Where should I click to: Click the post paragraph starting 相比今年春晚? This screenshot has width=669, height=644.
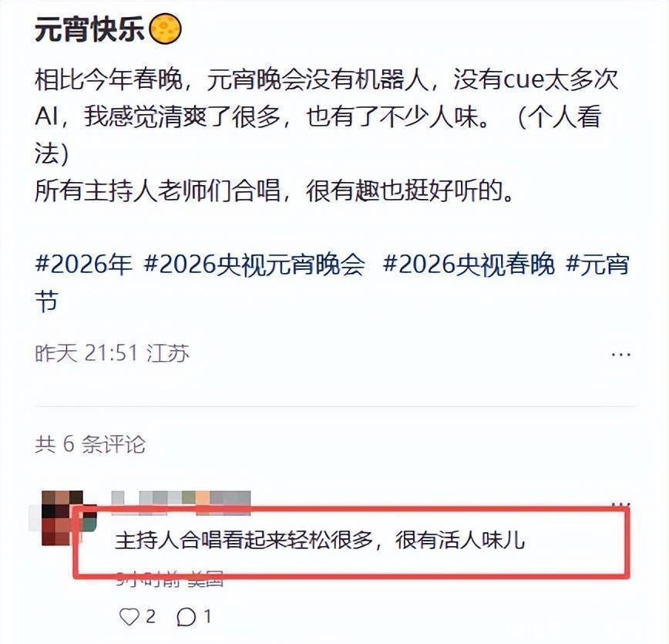coord(326,116)
